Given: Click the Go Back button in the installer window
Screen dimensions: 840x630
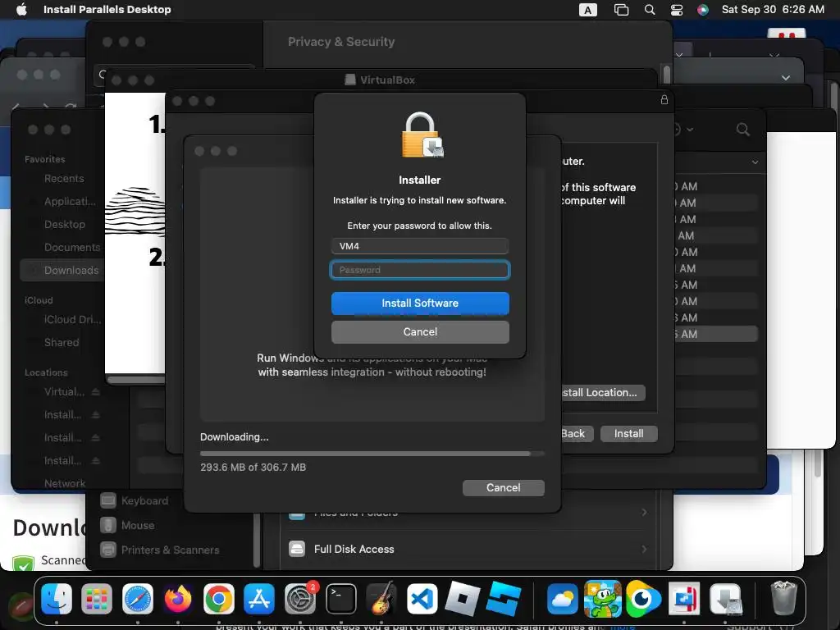Looking at the screenshot, I should coord(576,433).
